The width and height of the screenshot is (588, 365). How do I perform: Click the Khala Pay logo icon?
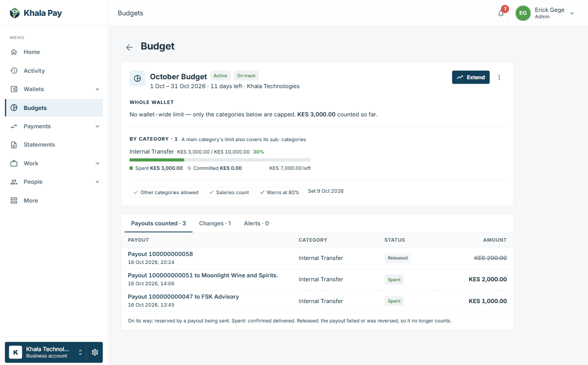click(14, 13)
